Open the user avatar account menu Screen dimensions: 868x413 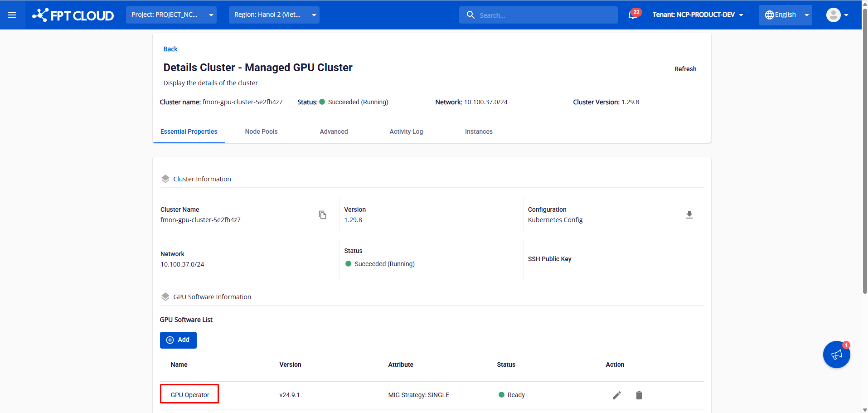tap(837, 15)
